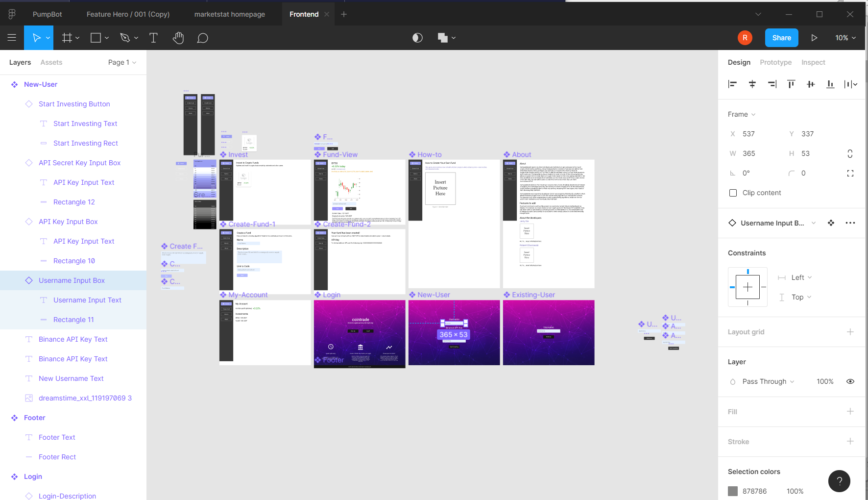Click the width field 365

[748, 153]
